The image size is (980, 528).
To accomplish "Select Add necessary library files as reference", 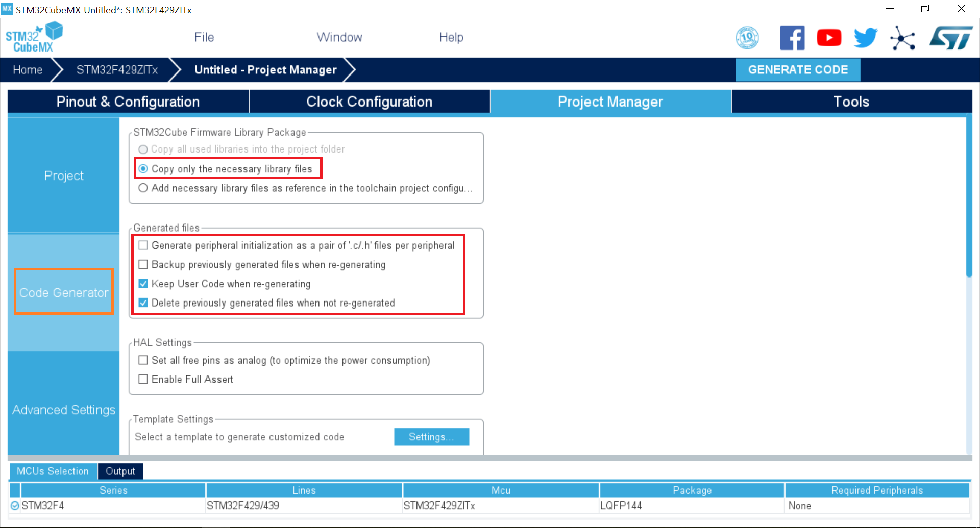I will pos(143,188).
